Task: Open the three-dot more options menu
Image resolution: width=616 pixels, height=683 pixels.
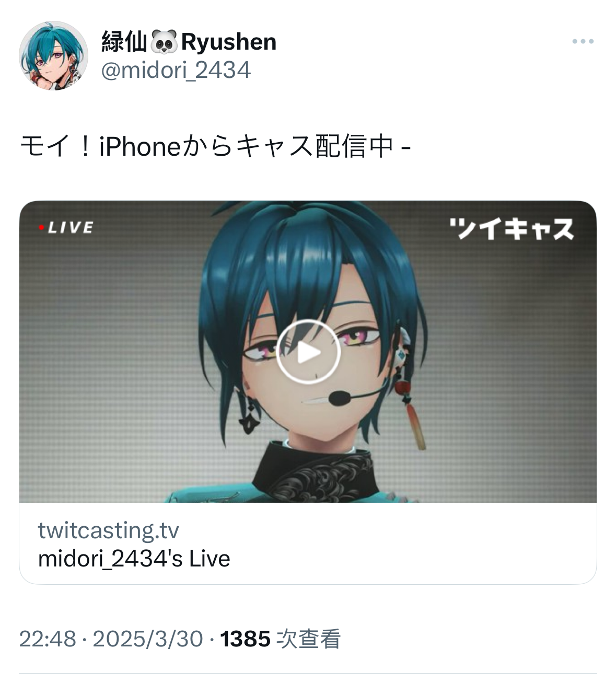Action: (583, 42)
